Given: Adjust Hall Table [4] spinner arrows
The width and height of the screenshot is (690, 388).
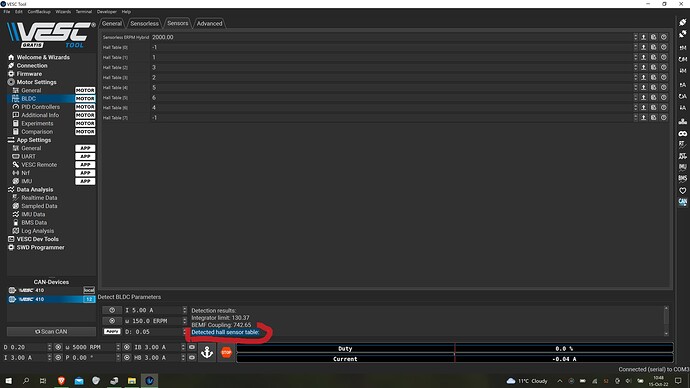Looking at the screenshot, I should point(635,88).
